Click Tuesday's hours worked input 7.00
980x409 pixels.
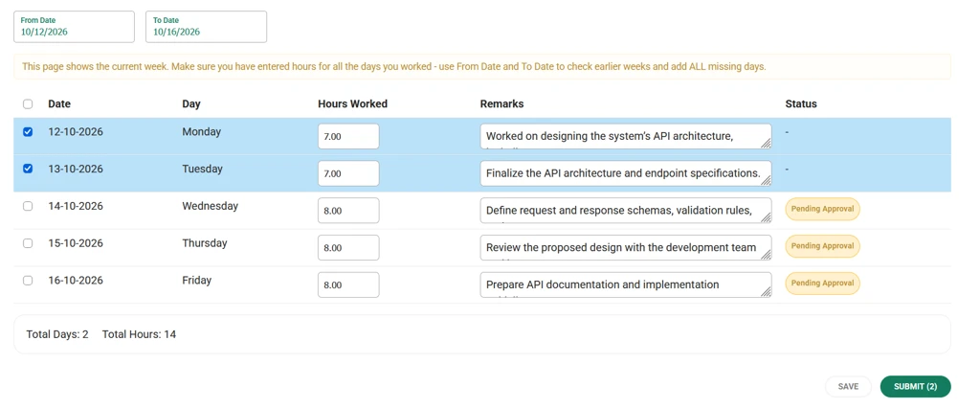click(348, 173)
